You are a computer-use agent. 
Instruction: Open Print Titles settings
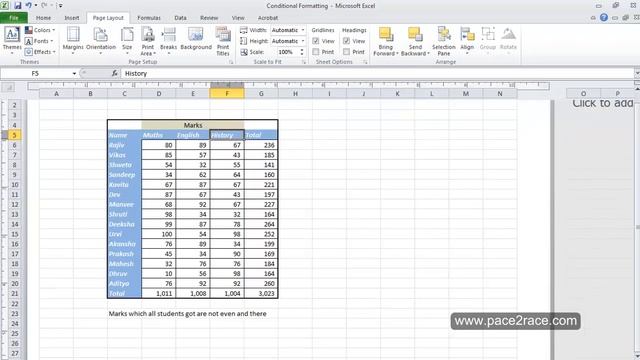(223, 41)
